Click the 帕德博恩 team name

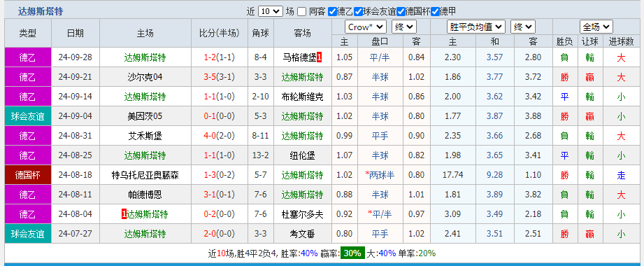(145, 195)
